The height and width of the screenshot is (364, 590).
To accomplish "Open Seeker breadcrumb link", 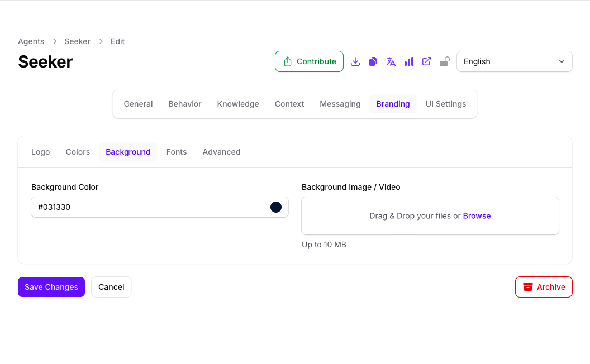I will 77,41.
